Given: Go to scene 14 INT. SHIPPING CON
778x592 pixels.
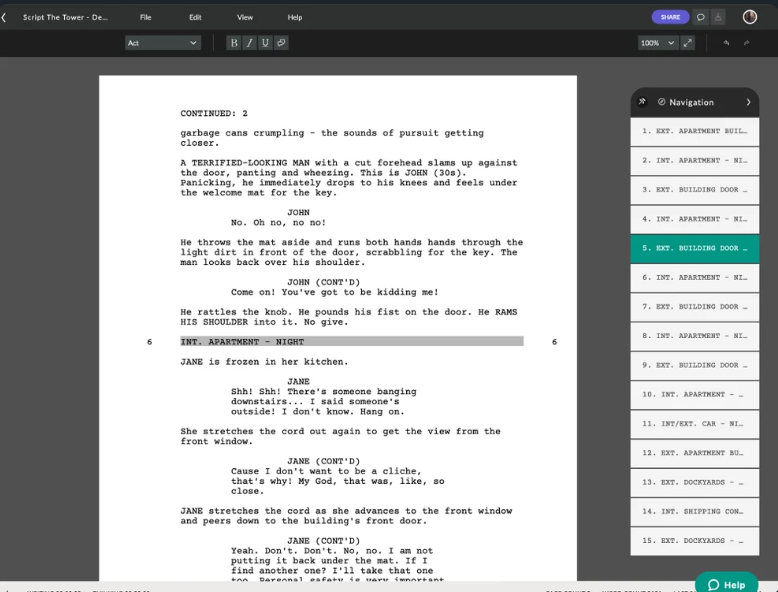Looking at the screenshot, I should (695, 512).
